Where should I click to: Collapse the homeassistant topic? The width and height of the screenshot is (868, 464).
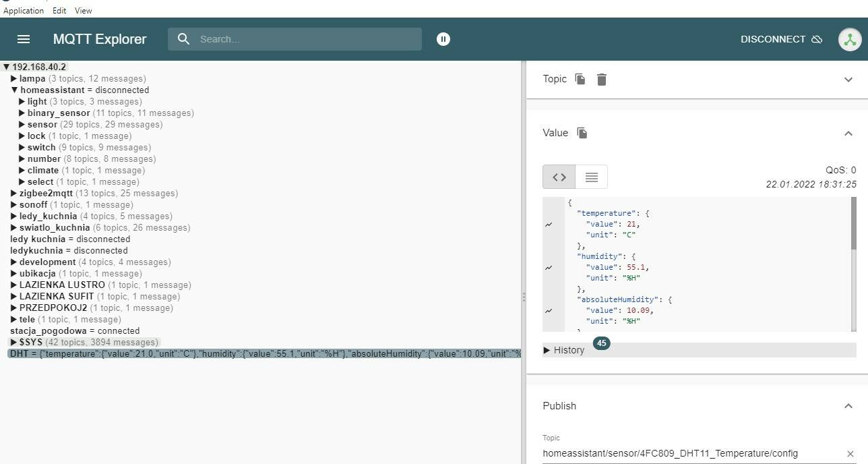pos(14,90)
